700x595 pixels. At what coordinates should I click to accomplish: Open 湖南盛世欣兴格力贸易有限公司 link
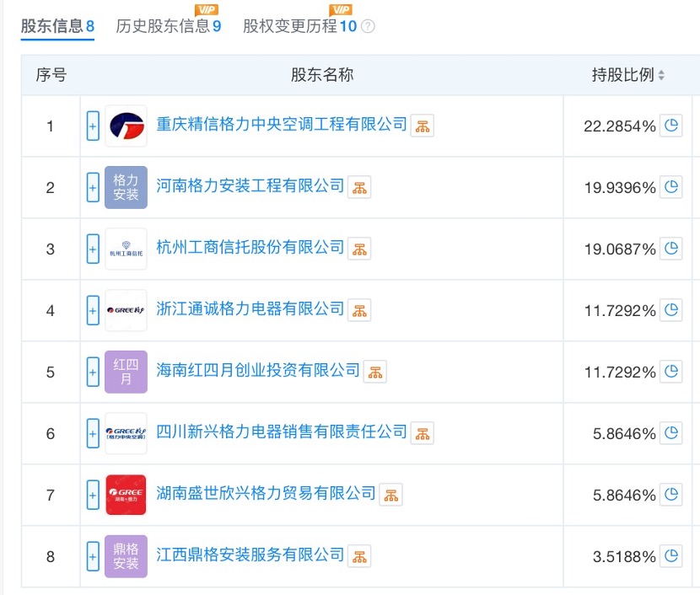click(x=266, y=494)
